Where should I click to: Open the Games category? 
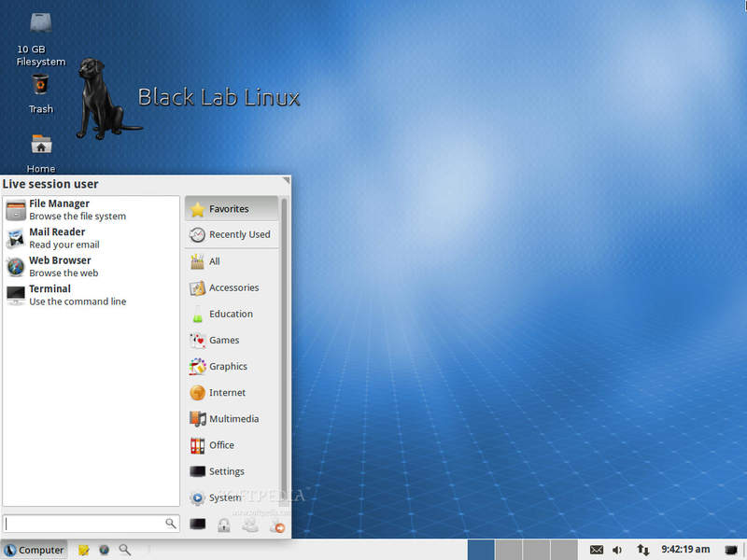click(x=232, y=340)
